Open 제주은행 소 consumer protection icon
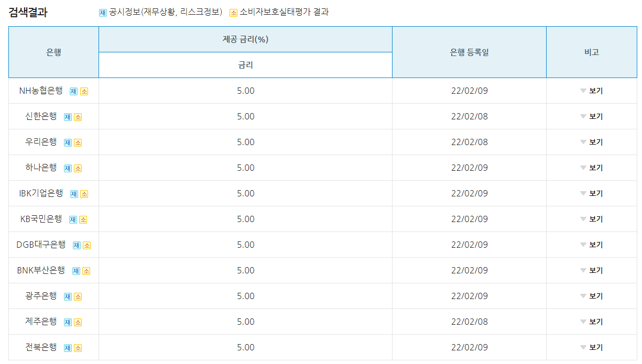This screenshot has height=364, width=642. click(x=78, y=322)
